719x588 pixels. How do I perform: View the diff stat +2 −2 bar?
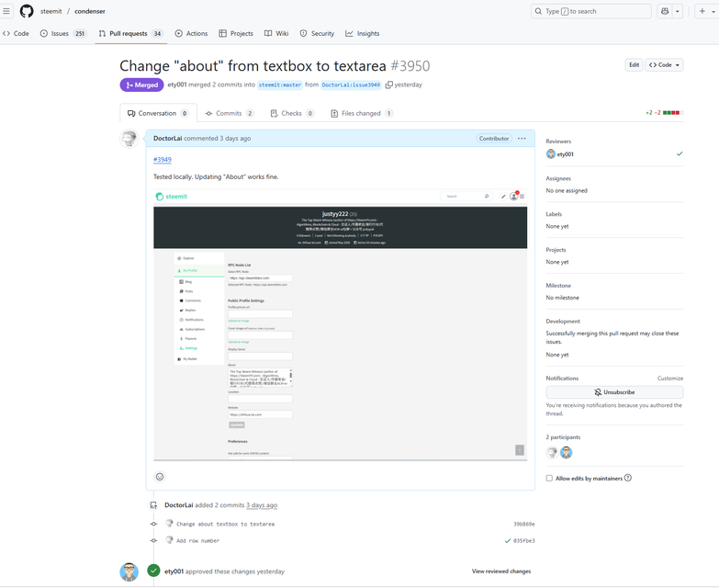point(665,112)
